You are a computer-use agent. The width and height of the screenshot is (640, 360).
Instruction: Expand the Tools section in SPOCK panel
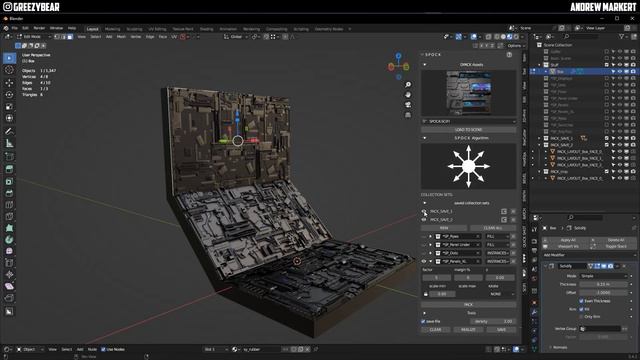[x=425, y=313]
